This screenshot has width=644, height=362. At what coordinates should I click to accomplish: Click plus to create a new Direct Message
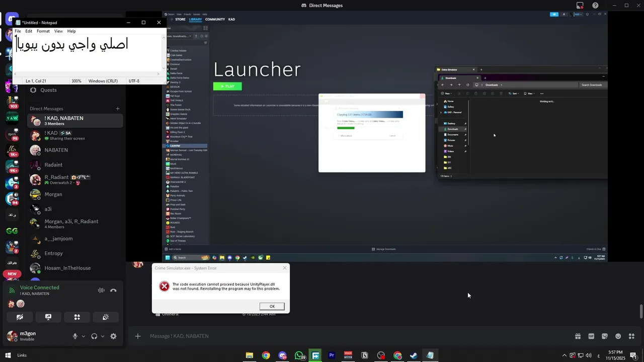tap(118, 109)
